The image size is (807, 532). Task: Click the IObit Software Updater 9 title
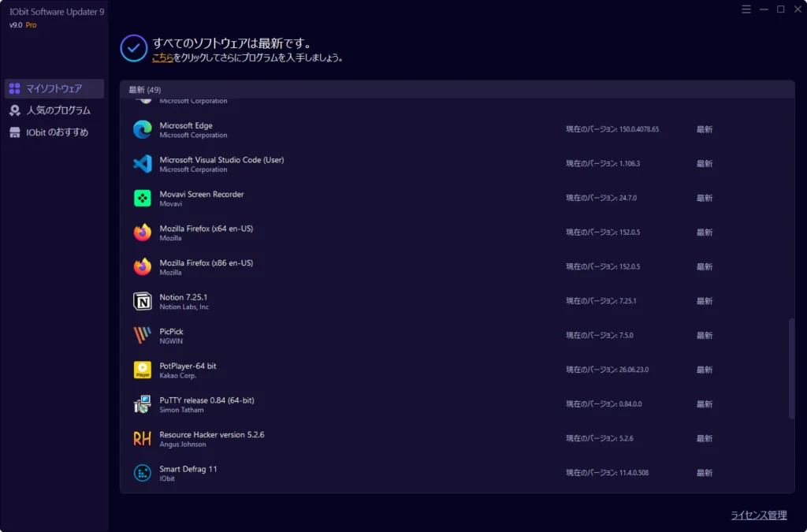(57, 12)
